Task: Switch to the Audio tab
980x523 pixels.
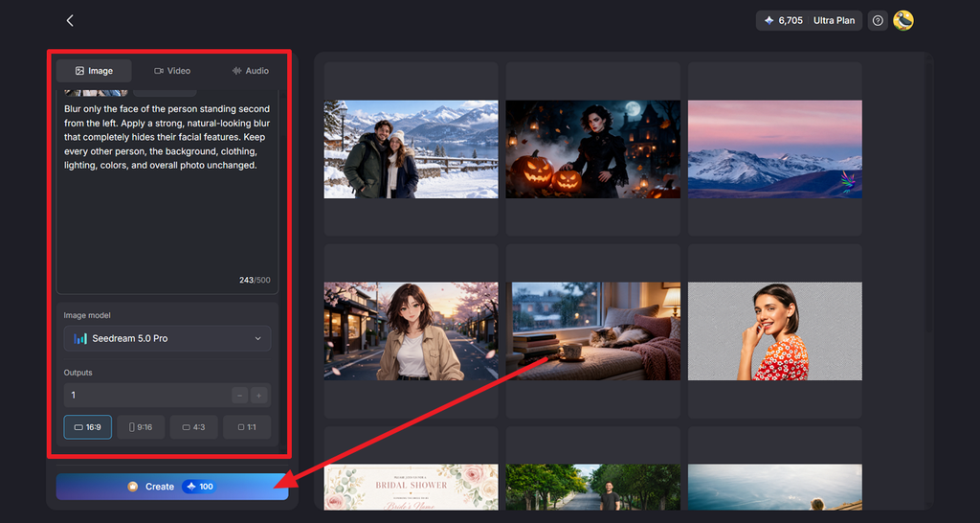Action: click(x=250, y=71)
